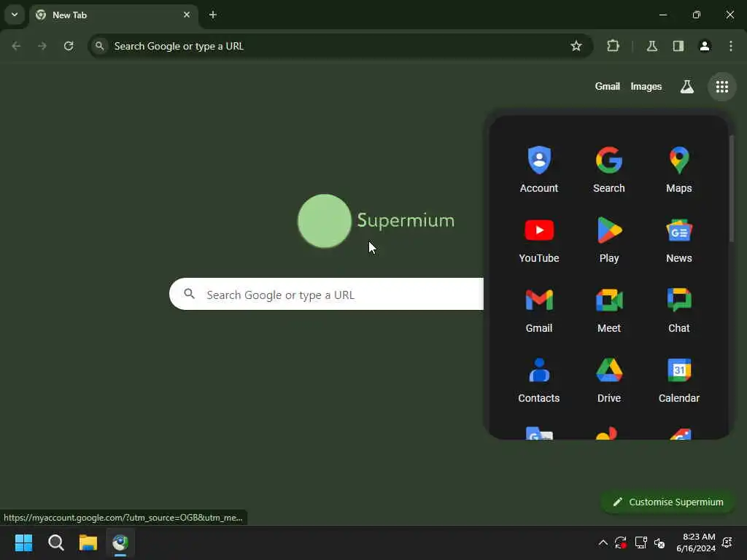The height and width of the screenshot is (560, 747).
Task: Reload the current page
Action: [x=69, y=46]
